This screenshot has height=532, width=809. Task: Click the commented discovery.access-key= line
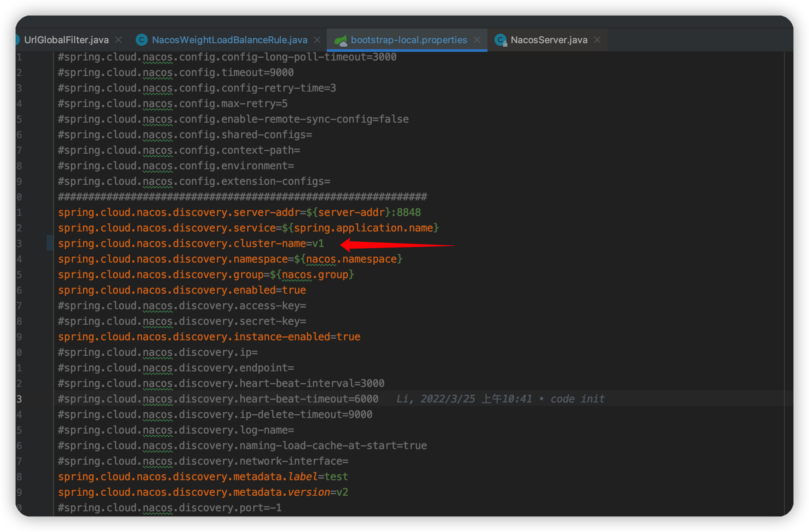tap(182, 306)
